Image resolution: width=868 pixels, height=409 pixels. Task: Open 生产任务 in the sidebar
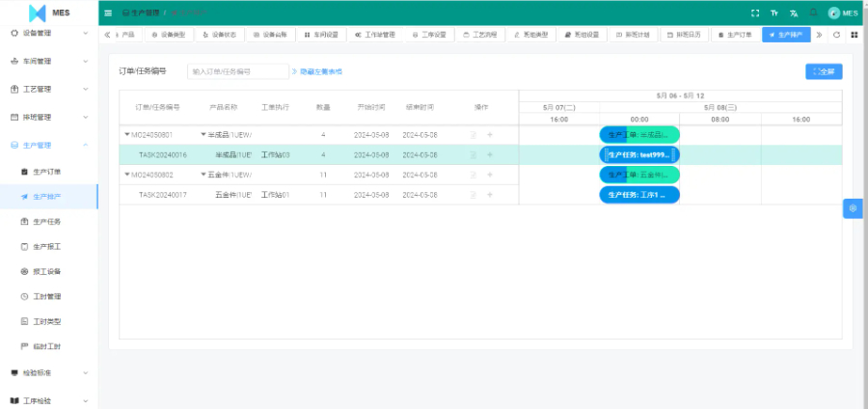[x=47, y=221]
